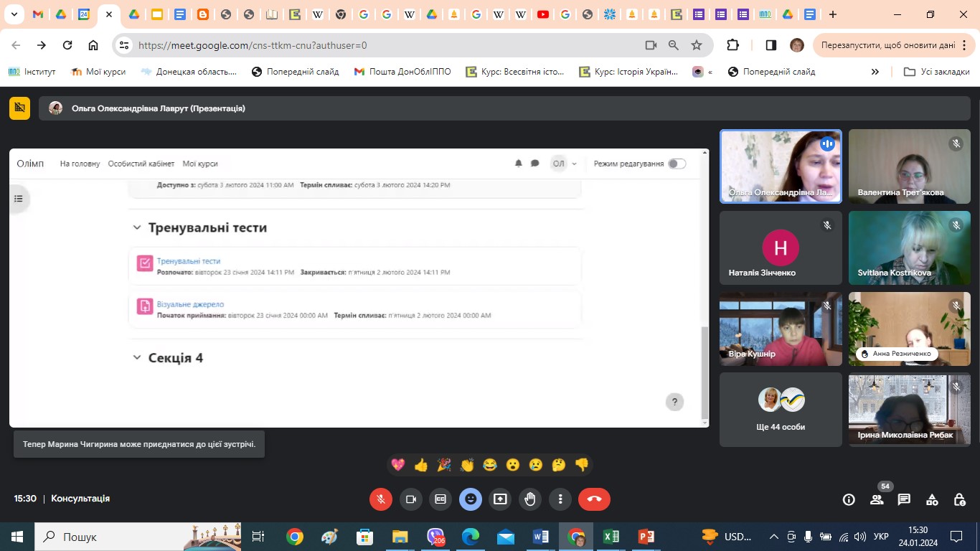Select Валентина Трет'якова video tile
Image resolution: width=980 pixels, height=551 pixels.
910,166
